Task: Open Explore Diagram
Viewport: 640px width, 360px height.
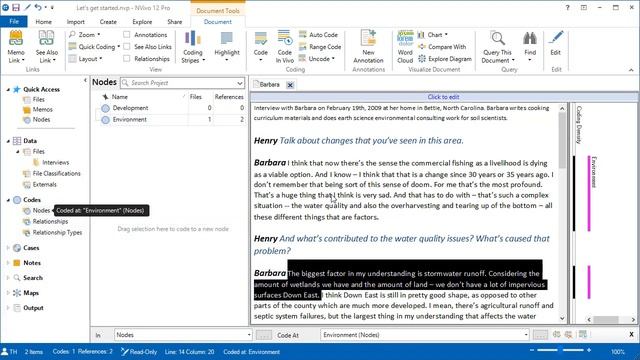Action: tap(444, 59)
